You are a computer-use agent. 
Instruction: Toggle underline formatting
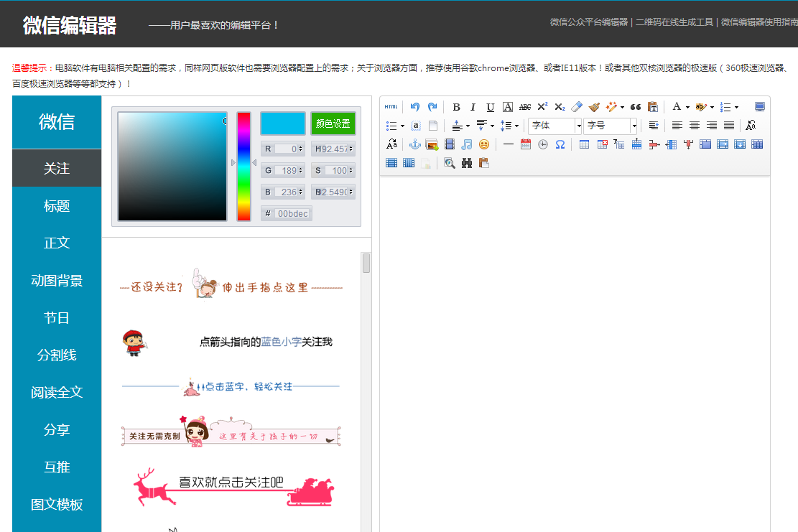click(490, 107)
